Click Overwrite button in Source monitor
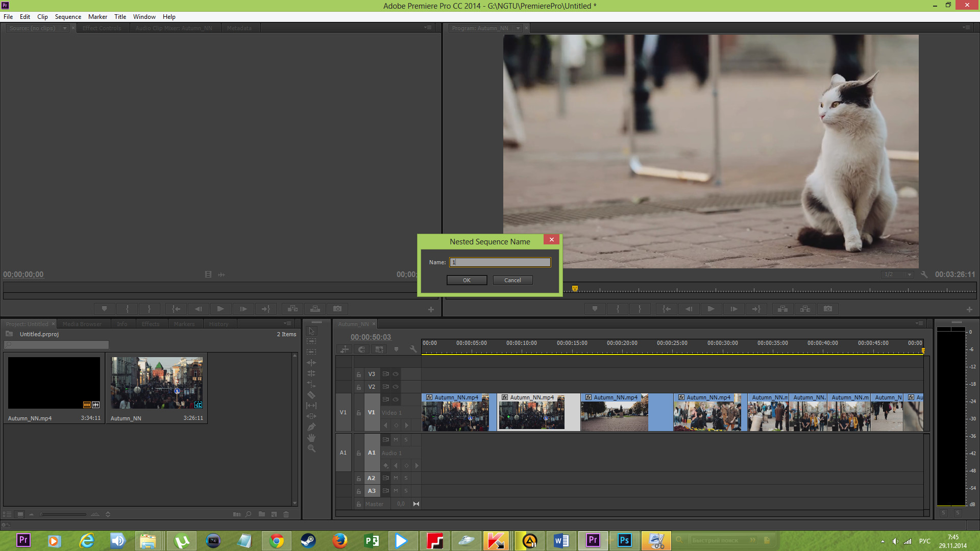Image resolution: width=980 pixels, height=551 pixels. [315, 309]
